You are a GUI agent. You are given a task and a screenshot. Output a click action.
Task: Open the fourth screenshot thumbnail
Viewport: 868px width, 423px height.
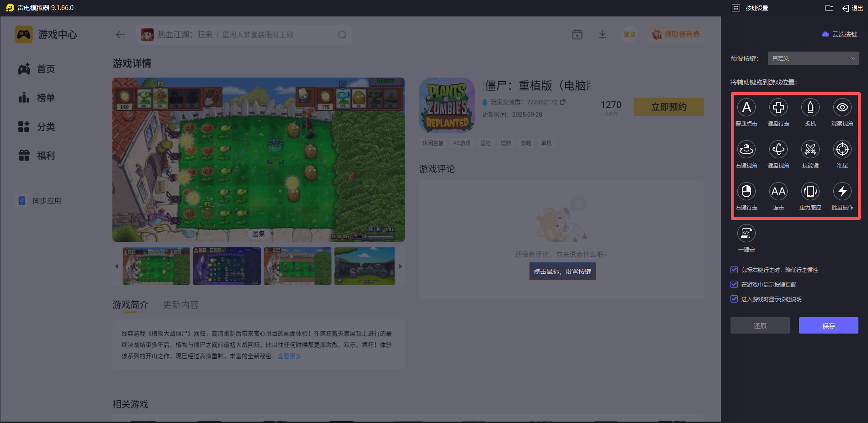(365, 266)
